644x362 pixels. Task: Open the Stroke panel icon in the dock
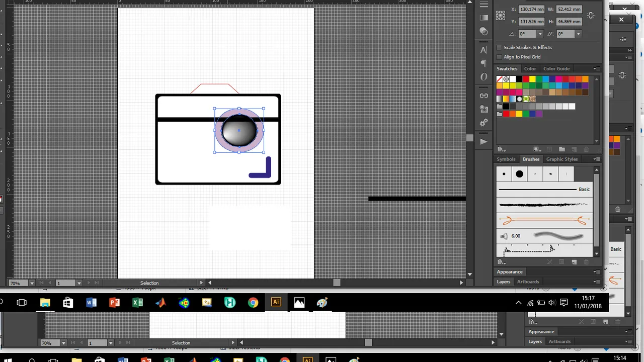point(484,5)
